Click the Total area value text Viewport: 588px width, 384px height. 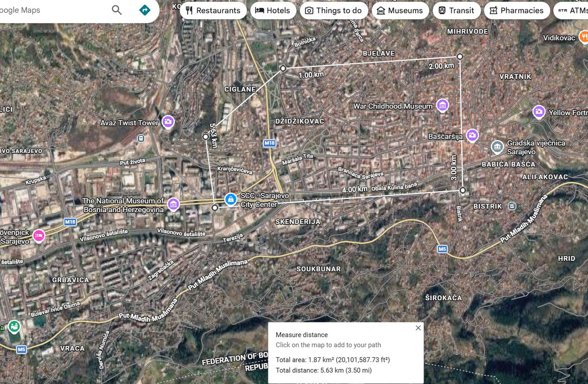coord(333,360)
